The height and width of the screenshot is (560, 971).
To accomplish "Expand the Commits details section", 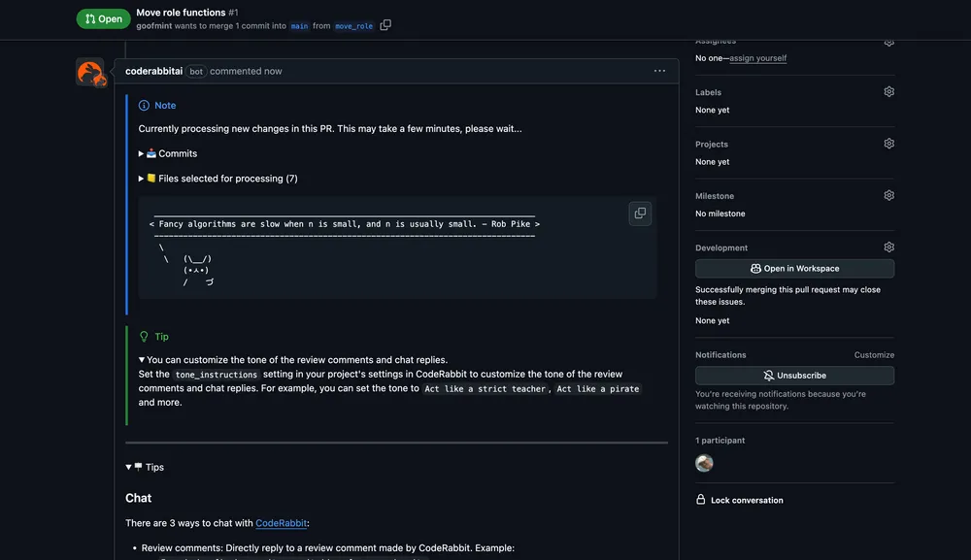I will tap(168, 153).
